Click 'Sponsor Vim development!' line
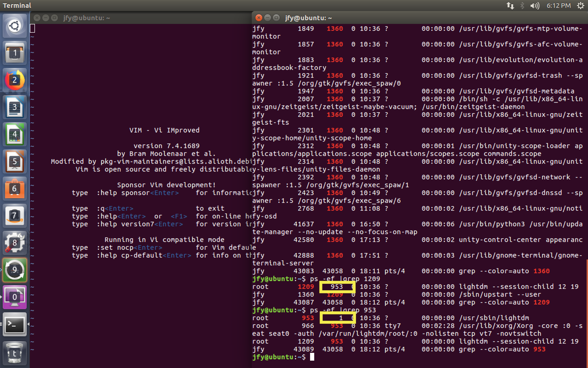The image size is (588, 368). (167, 185)
